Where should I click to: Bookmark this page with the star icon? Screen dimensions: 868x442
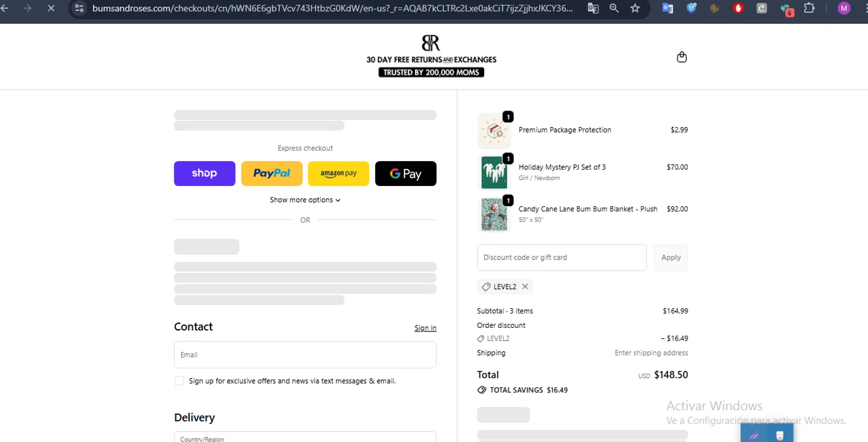coord(635,8)
